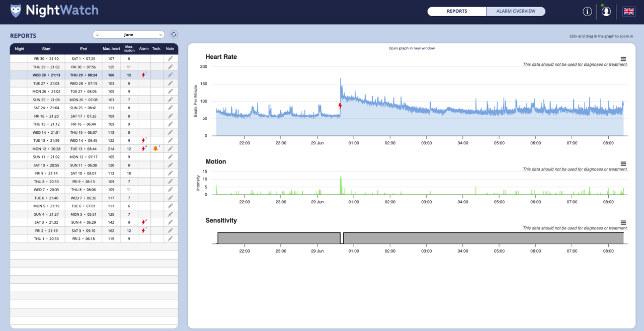The width and height of the screenshot is (644, 331).
Task: Open the Heart Rate graph menu icon
Action: tap(623, 58)
